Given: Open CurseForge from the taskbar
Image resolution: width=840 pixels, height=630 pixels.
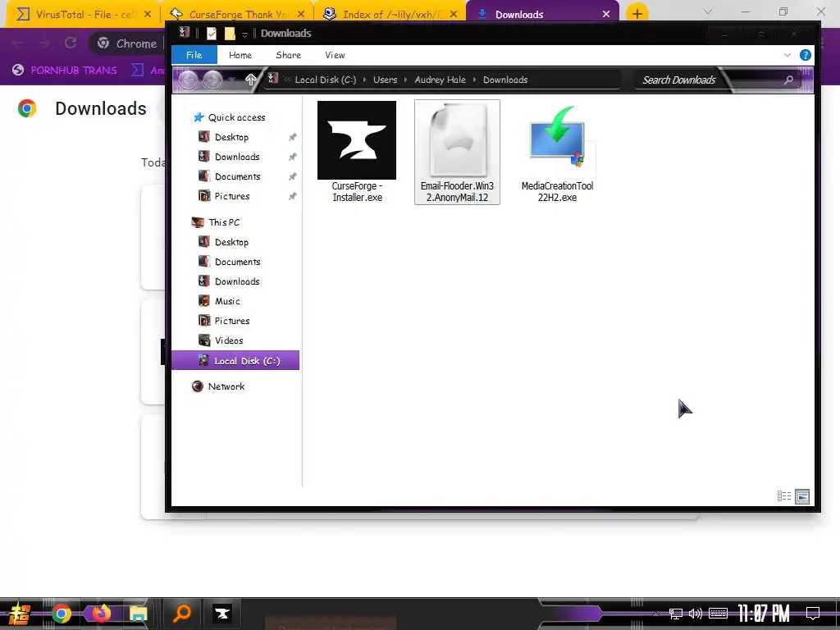Looking at the screenshot, I should 221,614.
